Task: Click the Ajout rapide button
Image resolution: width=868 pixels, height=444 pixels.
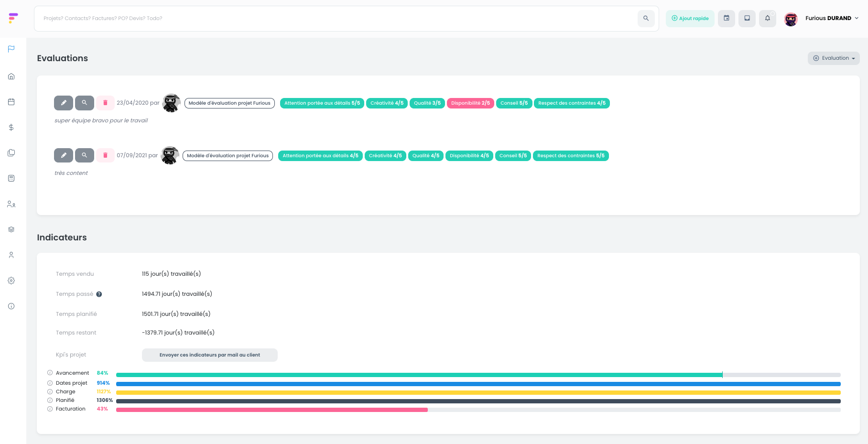Action: [x=690, y=18]
